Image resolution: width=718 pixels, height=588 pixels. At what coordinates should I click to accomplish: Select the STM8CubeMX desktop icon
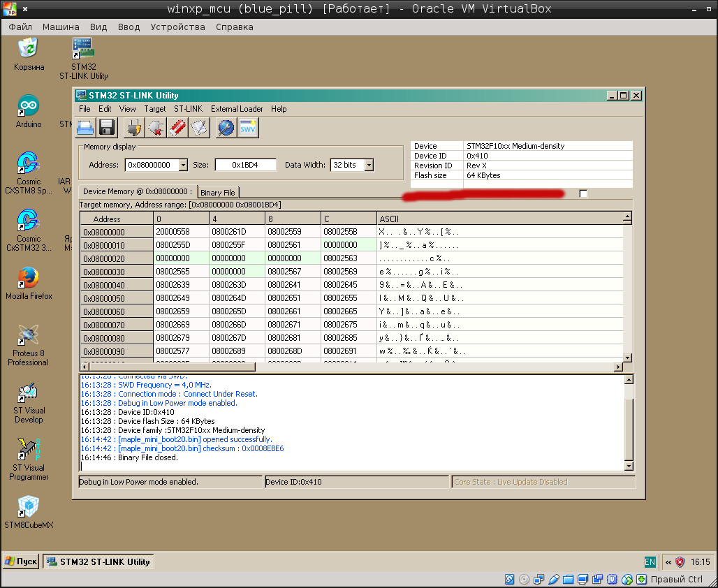(29, 512)
